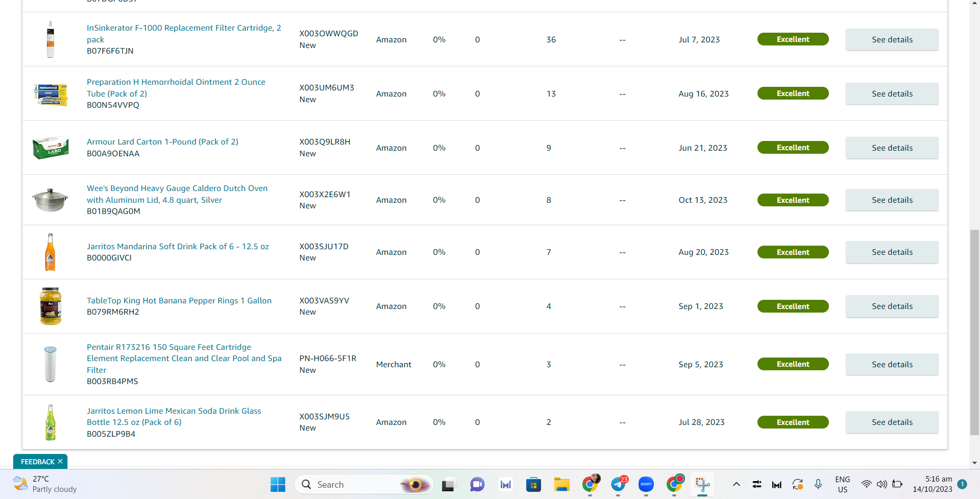See details for Jarritos Lemon Lime
The image size is (980, 499).
(892, 422)
